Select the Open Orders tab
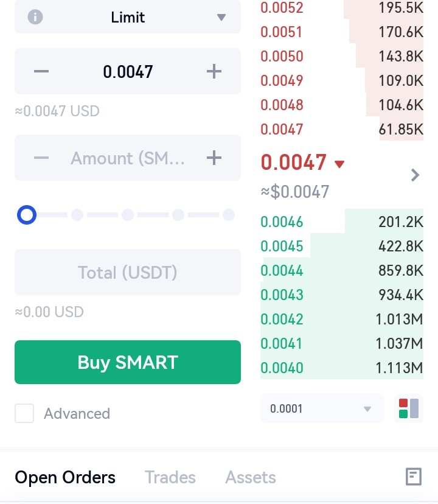438x504 pixels. [65, 477]
